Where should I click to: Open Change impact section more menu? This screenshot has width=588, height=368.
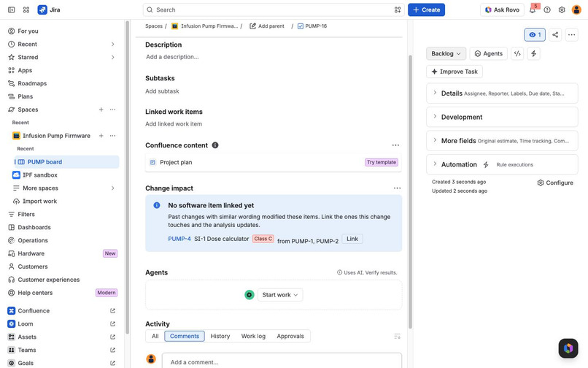397,188
